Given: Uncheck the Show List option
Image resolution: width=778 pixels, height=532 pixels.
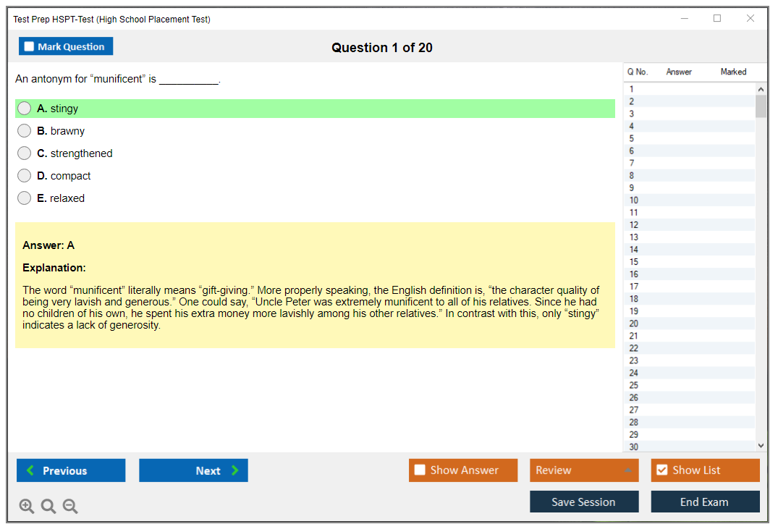Looking at the screenshot, I should (661, 470).
